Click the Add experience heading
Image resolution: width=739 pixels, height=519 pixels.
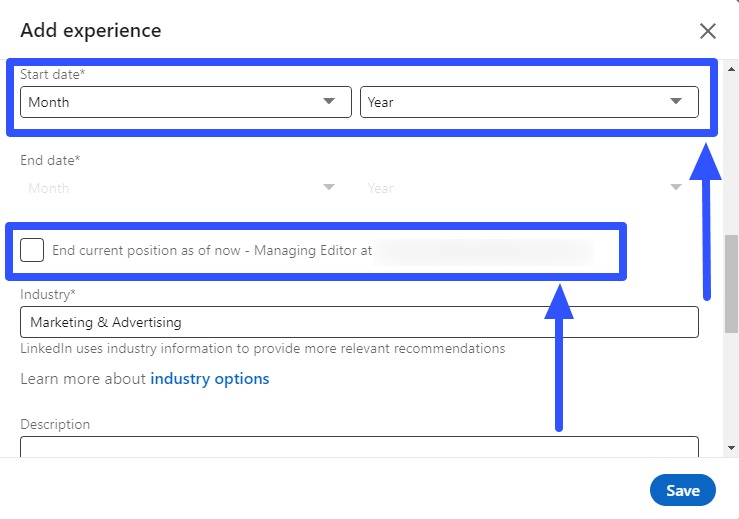(x=91, y=30)
